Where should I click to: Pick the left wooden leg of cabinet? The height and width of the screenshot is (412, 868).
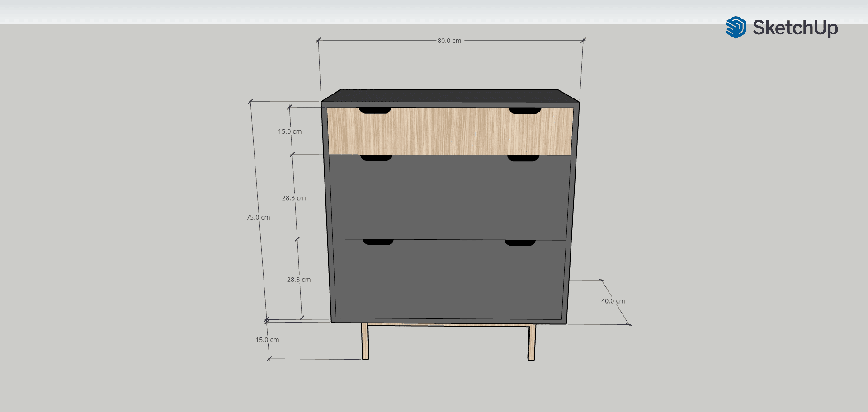tap(365, 342)
